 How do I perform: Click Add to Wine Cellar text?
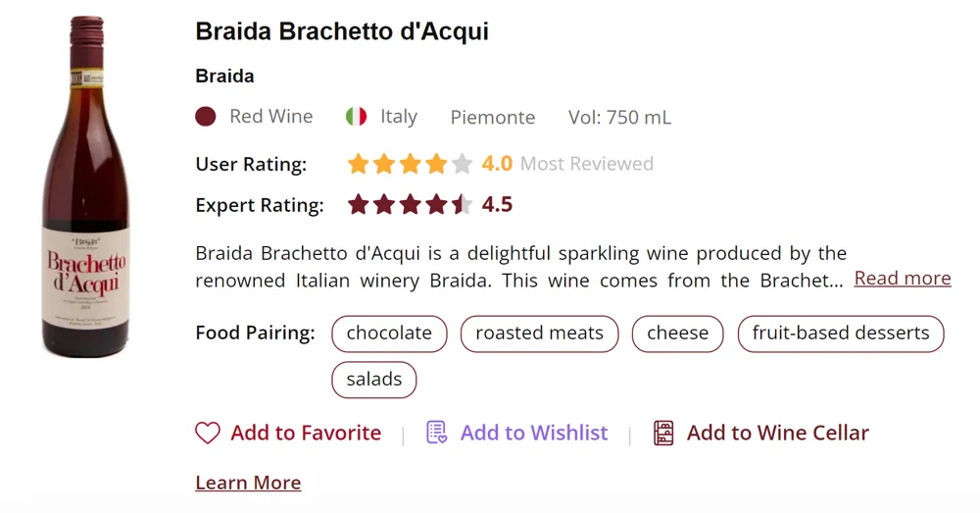[777, 434]
